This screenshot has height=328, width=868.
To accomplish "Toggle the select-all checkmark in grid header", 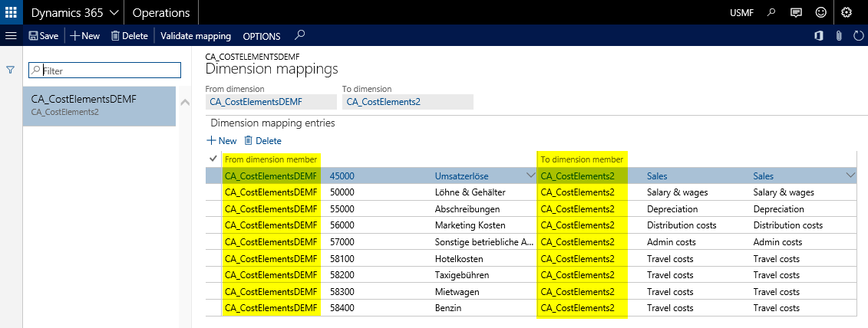I will [x=213, y=159].
